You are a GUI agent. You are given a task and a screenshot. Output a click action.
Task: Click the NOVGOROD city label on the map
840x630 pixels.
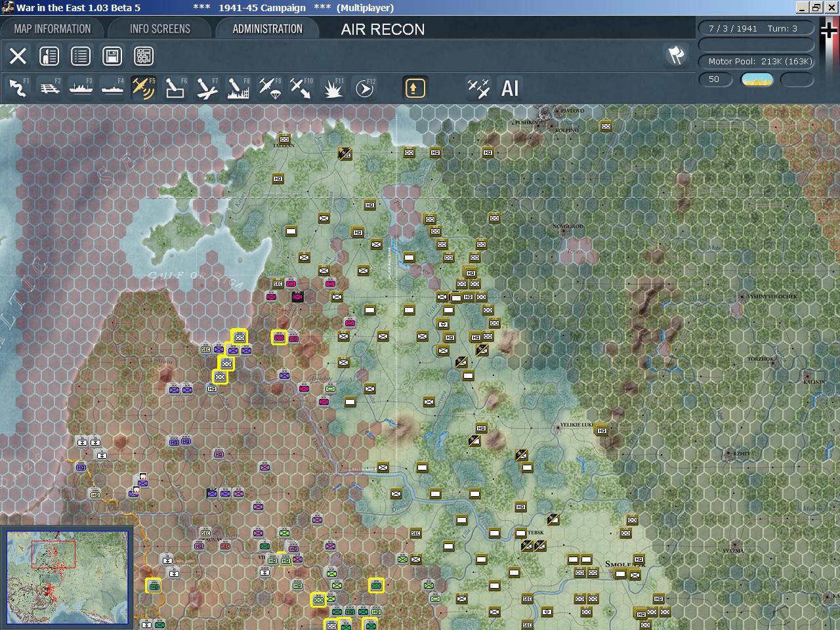[568, 226]
